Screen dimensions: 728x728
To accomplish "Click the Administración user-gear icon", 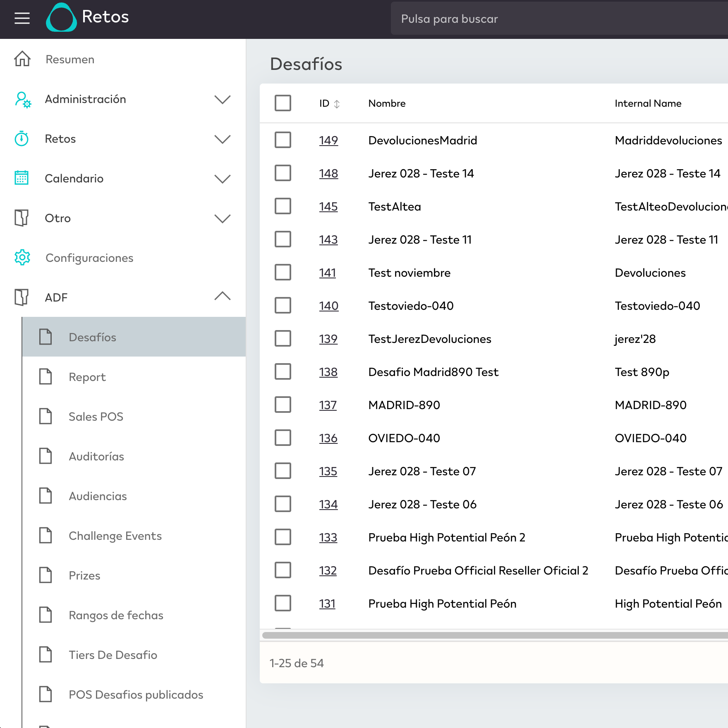I will tap(22, 99).
